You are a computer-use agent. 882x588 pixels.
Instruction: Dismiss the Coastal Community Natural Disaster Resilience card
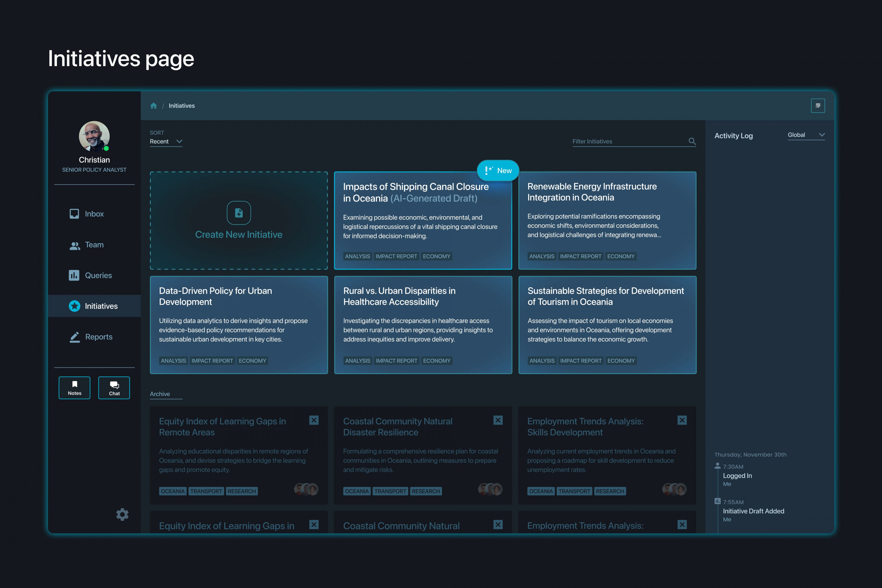(x=498, y=420)
